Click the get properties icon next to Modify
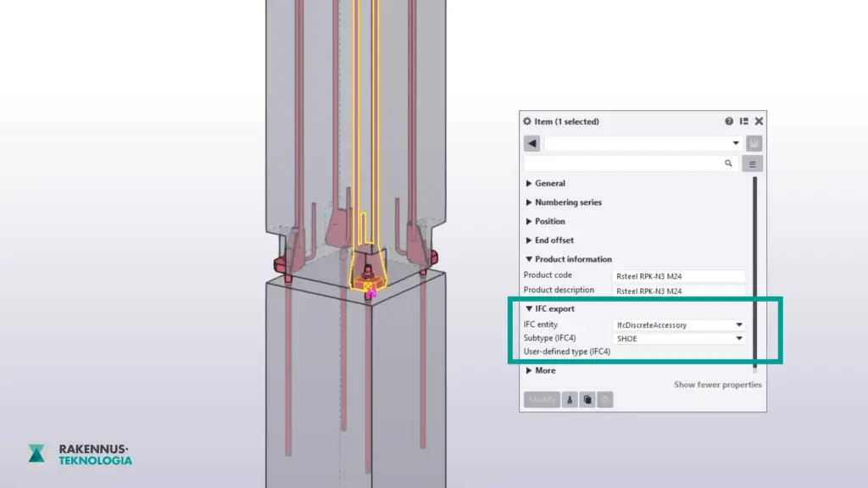 [x=570, y=400]
